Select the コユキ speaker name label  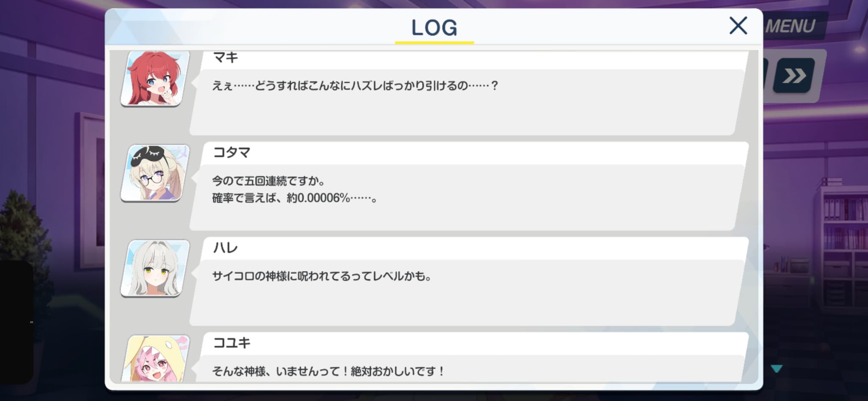coord(232,342)
